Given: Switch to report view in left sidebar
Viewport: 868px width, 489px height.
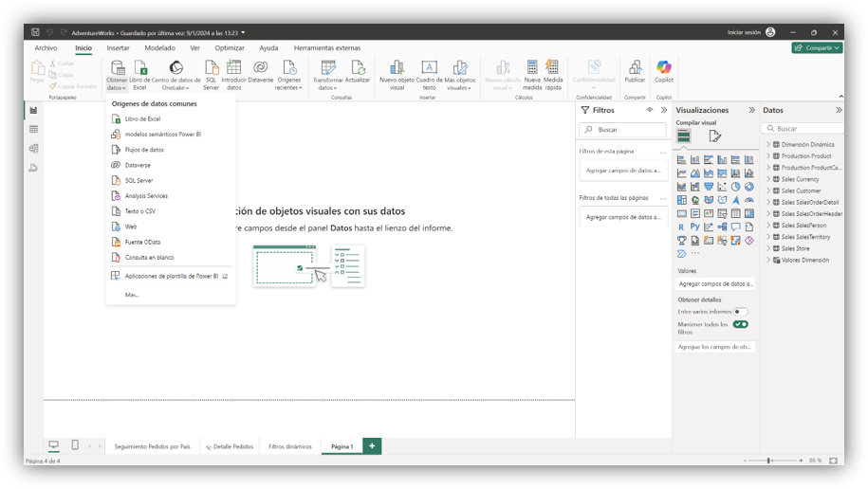Looking at the screenshot, I should coord(34,110).
